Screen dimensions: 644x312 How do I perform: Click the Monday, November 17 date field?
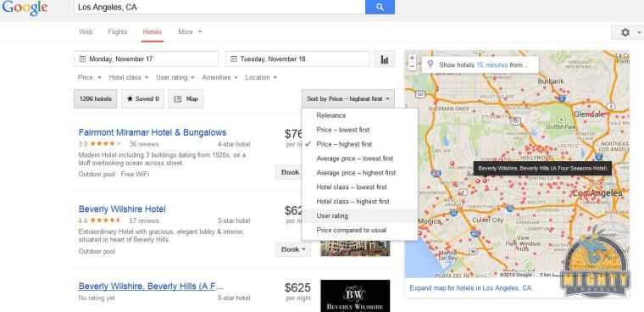click(x=147, y=59)
